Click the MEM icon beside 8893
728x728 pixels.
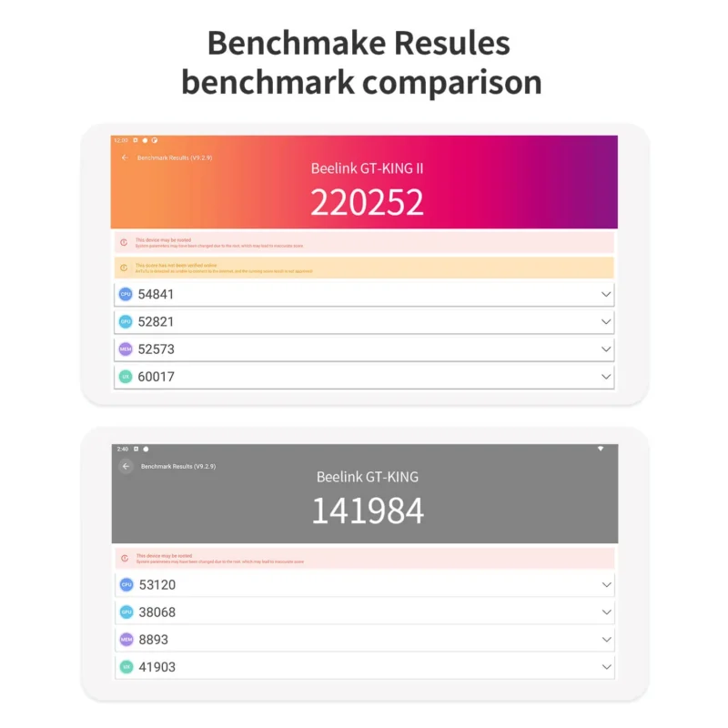(x=126, y=640)
